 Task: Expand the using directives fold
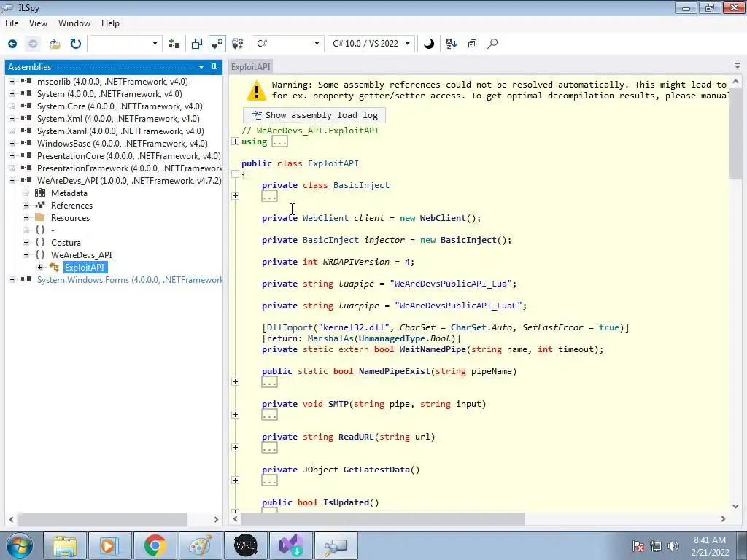235,141
